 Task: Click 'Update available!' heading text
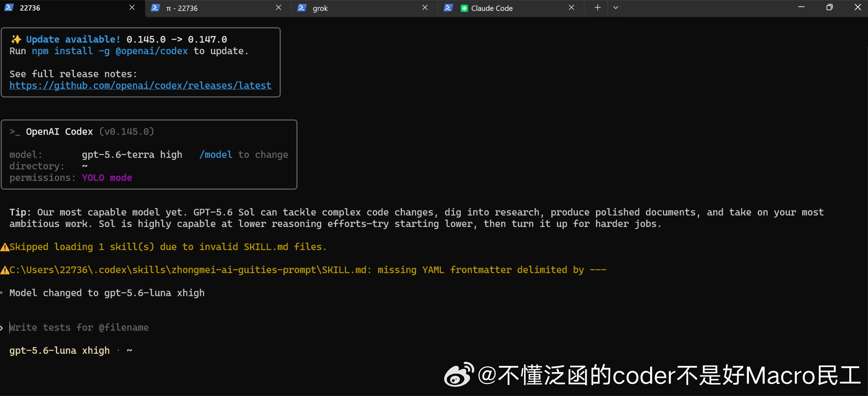coord(73,39)
